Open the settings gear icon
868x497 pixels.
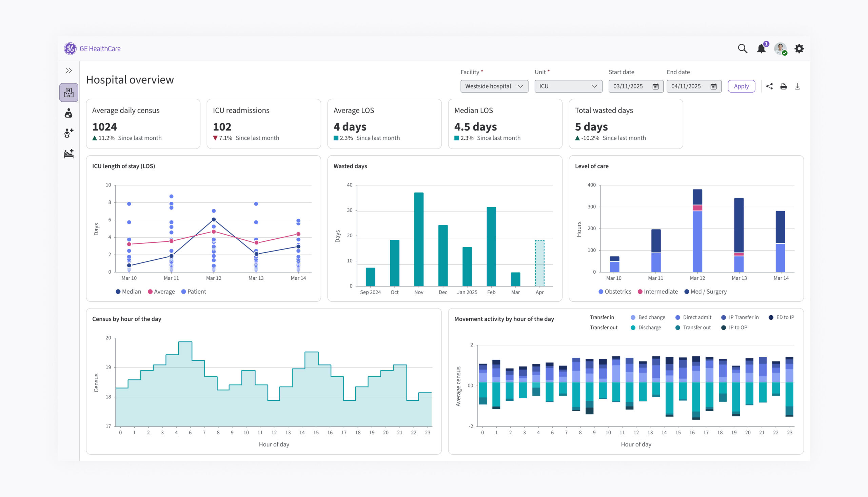(x=799, y=49)
